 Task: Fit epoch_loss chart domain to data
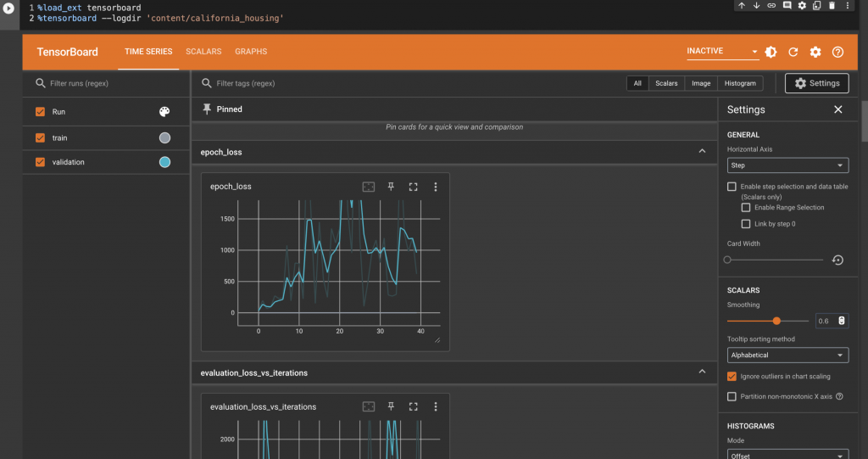click(x=368, y=187)
